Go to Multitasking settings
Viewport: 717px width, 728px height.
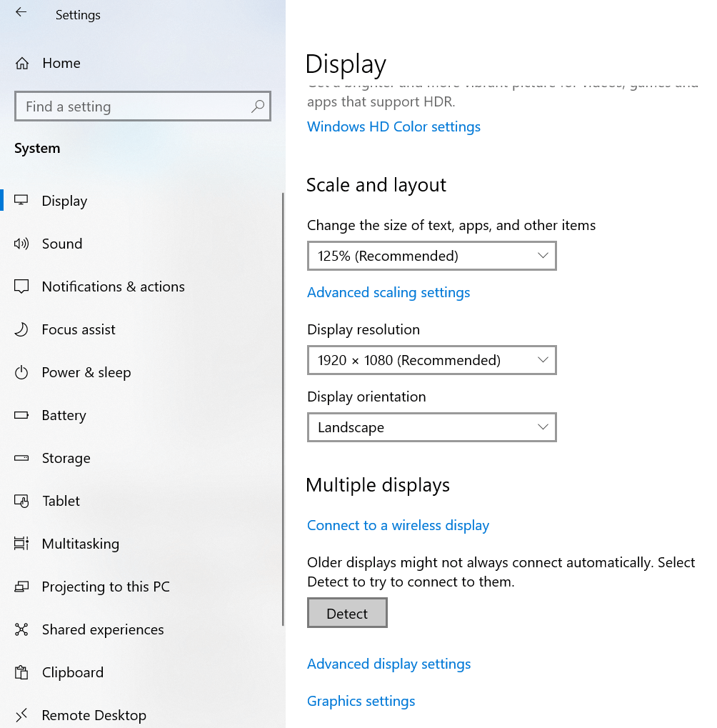[x=80, y=544]
